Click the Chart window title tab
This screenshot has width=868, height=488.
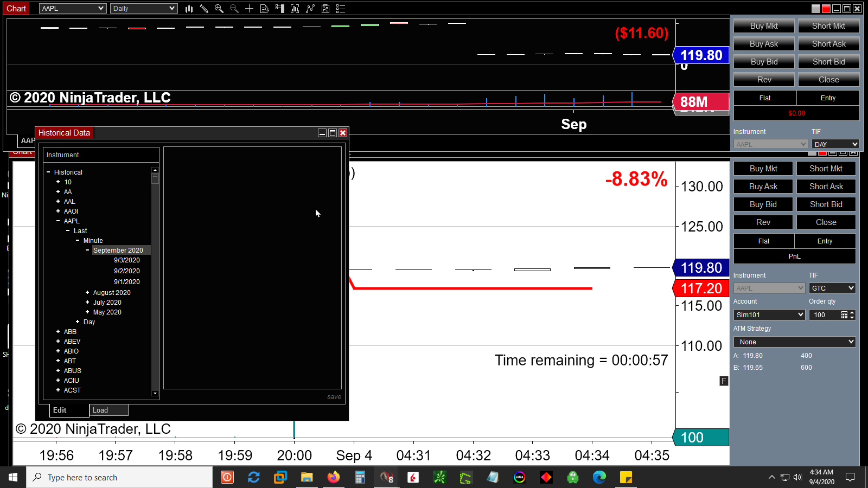click(x=16, y=9)
